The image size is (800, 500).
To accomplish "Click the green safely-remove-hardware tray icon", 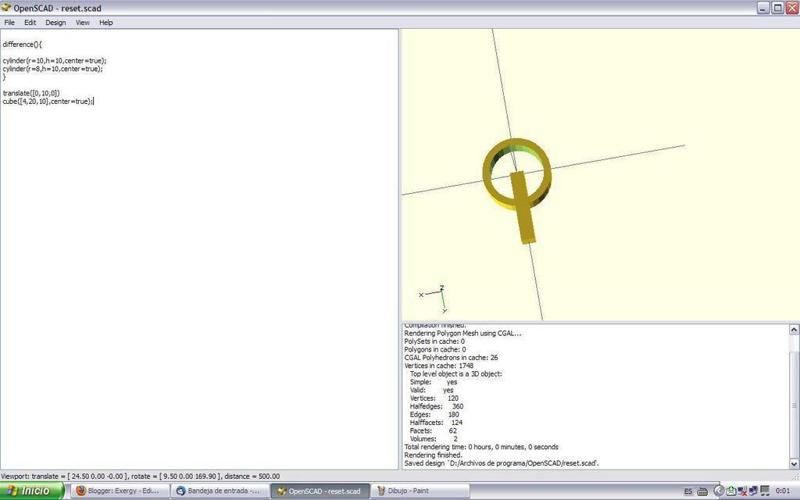I will pos(731,491).
